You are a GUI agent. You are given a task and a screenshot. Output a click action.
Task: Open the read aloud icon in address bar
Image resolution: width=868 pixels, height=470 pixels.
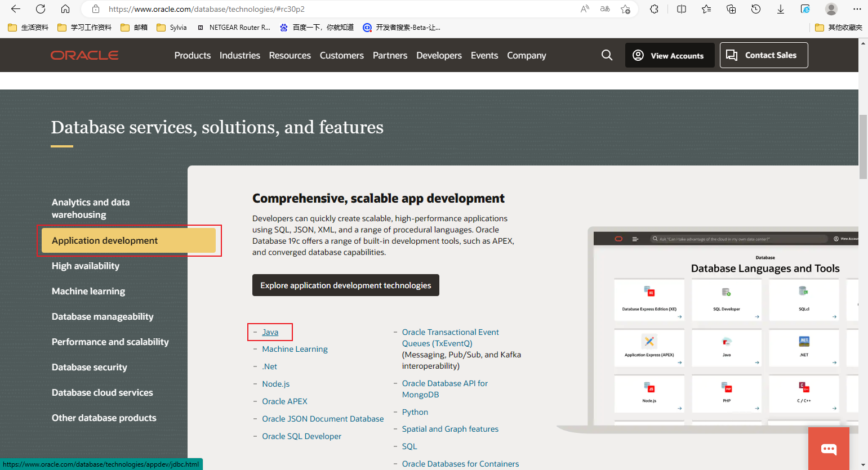pyautogui.click(x=585, y=9)
